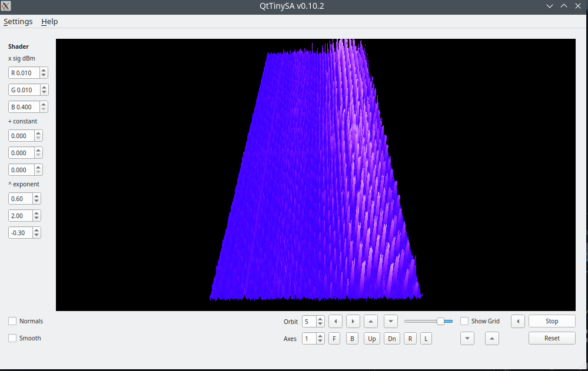This screenshot has height=371, width=588.
Task: Click inside the B 0.400 field
Action: (24, 107)
